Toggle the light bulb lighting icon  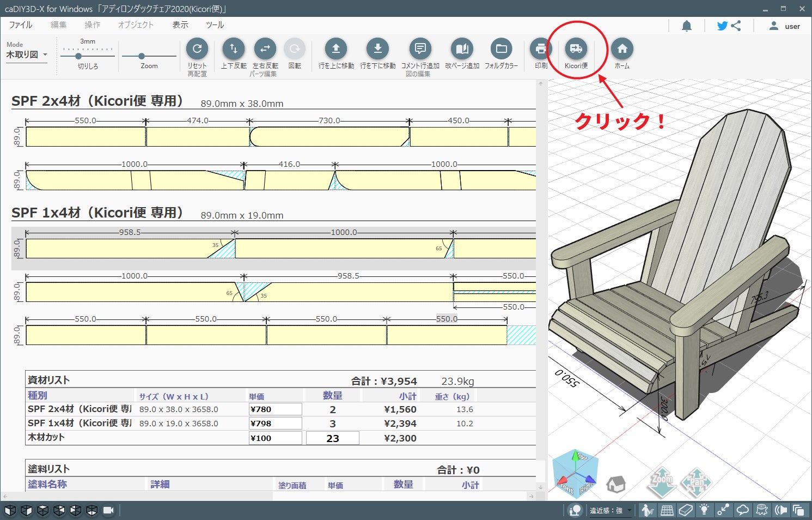(704, 510)
